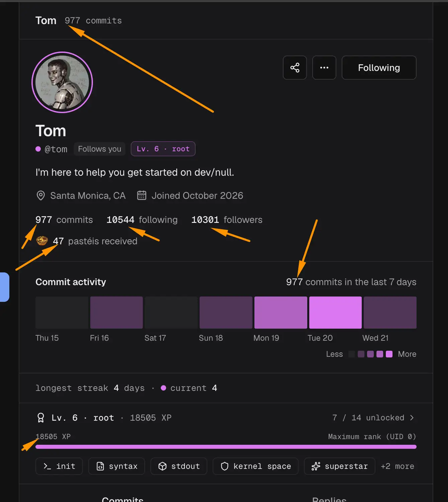Click the Mon 19 activity square
The image size is (448, 502).
point(281,313)
